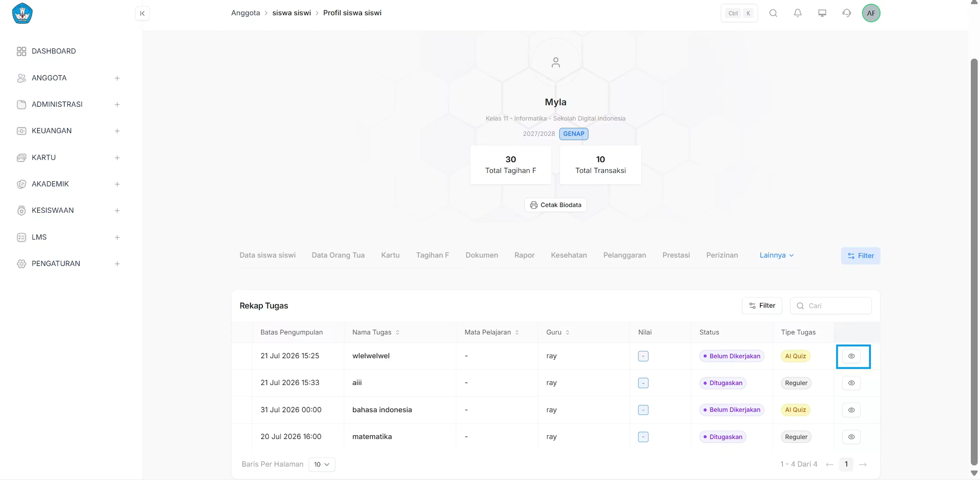View details of matematika task
This screenshot has height=480, width=980.
tap(851, 437)
